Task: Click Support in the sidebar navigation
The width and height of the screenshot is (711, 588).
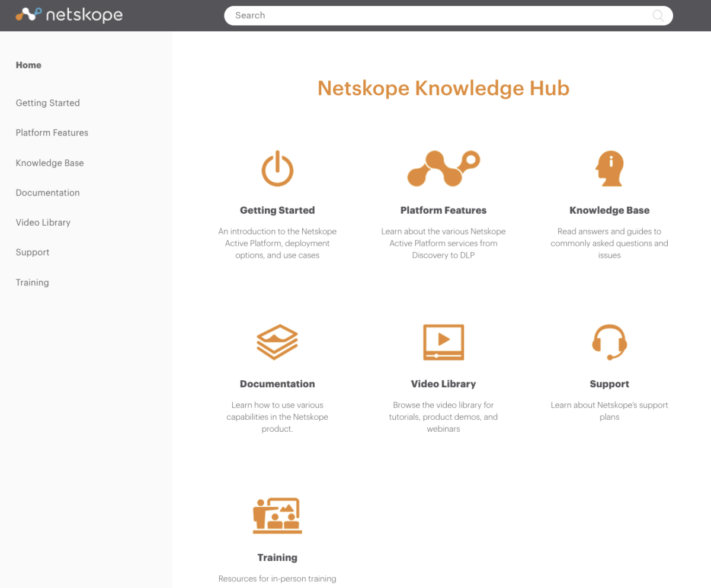Action: click(33, 252)
